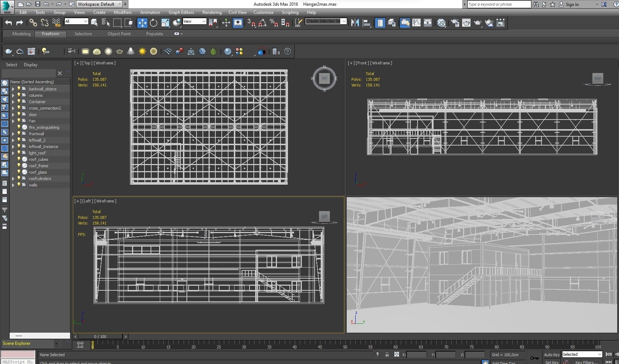Toggle 3D Snaps button
The width and height of the screenshot is (619, 364).
251,23
